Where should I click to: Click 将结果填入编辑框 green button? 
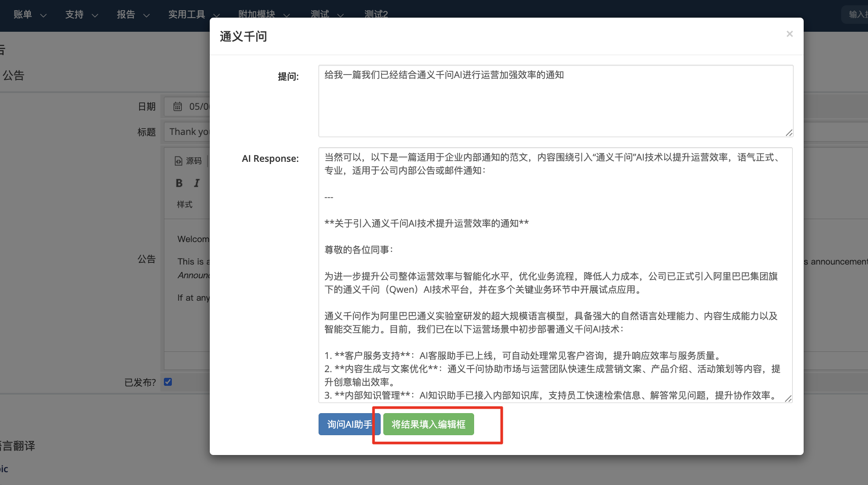(x=428, y=424)
